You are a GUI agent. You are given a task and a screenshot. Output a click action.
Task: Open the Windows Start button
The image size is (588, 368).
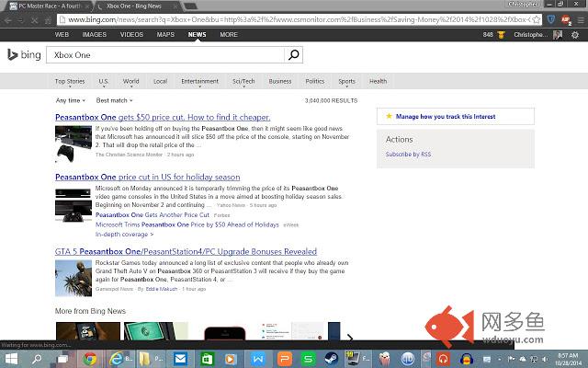click(x=11, y=359)
